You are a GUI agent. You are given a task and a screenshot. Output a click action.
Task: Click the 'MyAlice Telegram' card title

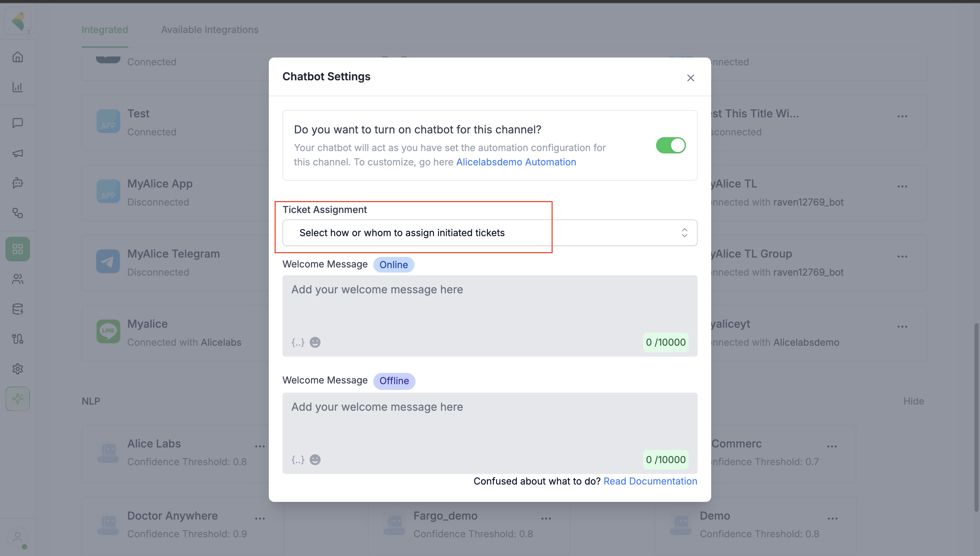[x=174, y=254]
